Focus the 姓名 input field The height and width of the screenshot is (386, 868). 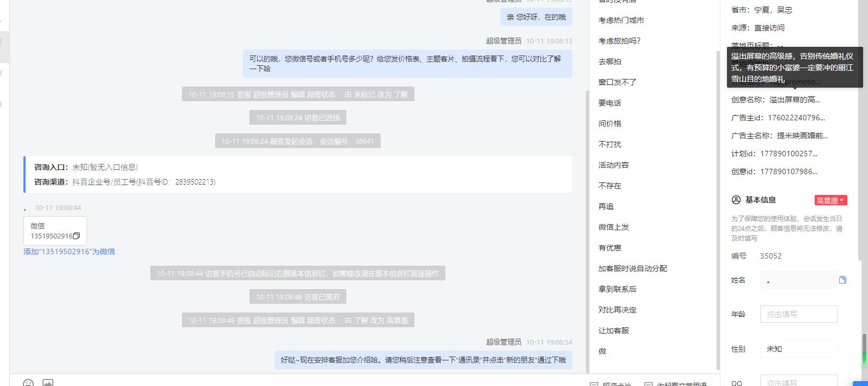[798, 280]
